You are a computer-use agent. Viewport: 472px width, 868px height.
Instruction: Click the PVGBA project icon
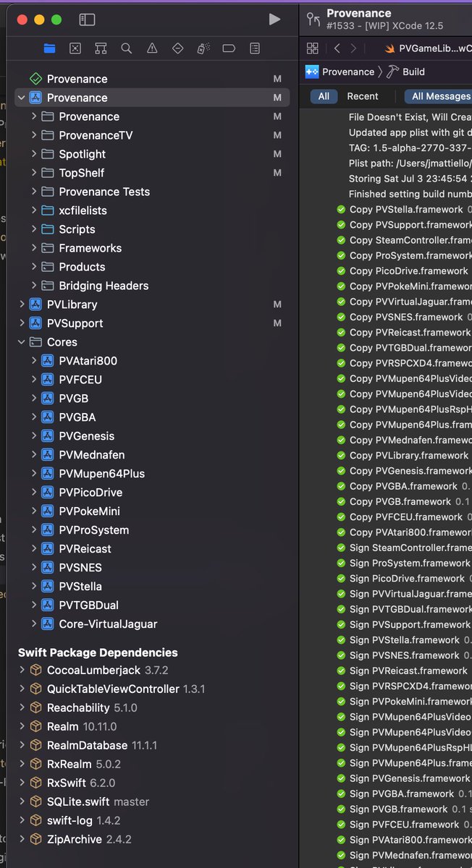48,417
